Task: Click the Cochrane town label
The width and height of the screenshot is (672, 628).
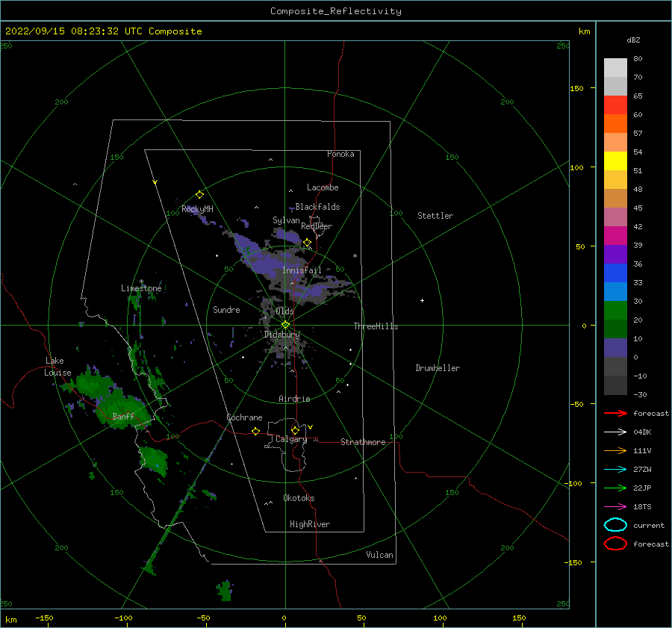Action: (244, 417)
